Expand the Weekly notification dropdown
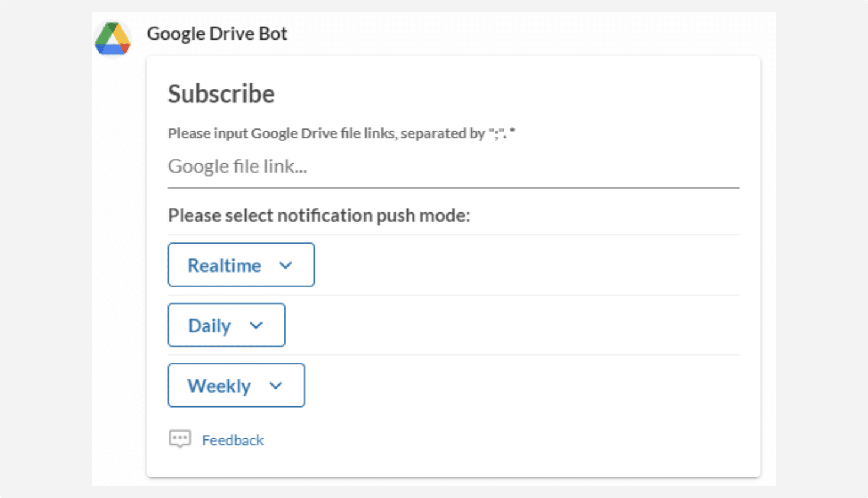Viewport: 868px width, 498px height. pyautogui.click(x=235, y=386)
